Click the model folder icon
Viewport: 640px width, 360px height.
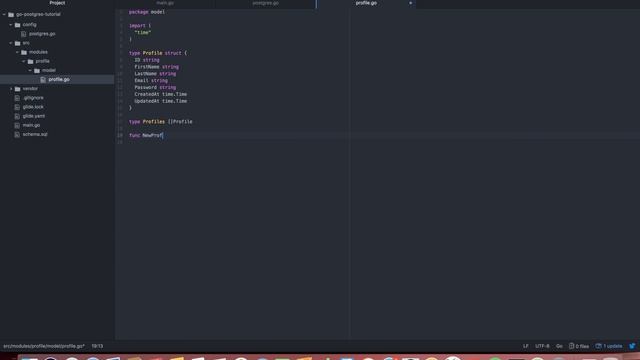pos(37,71)
